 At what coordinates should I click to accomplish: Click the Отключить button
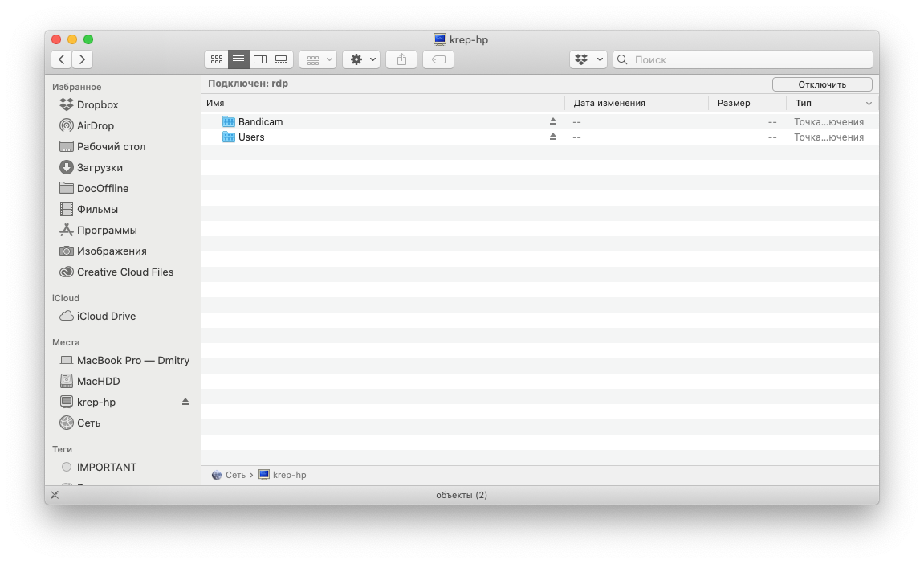822,84
